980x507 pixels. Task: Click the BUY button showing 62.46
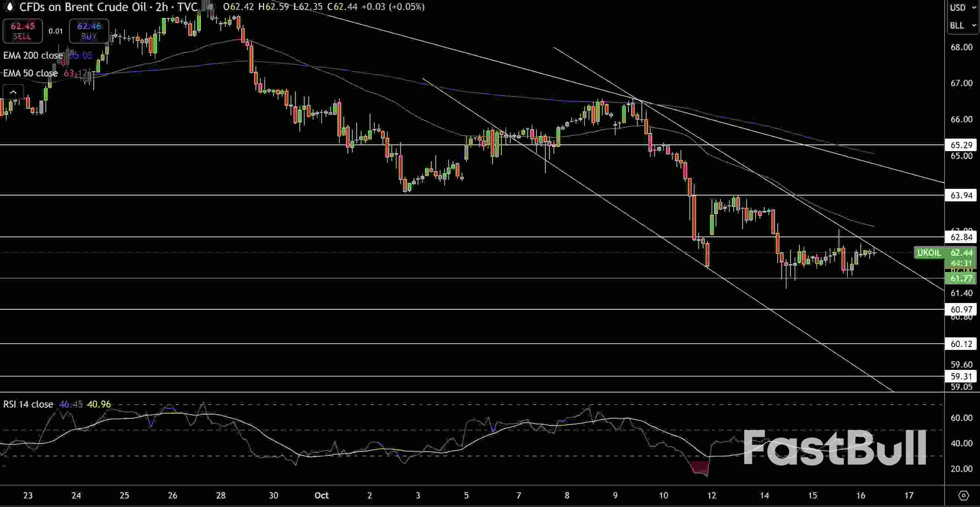89,31
